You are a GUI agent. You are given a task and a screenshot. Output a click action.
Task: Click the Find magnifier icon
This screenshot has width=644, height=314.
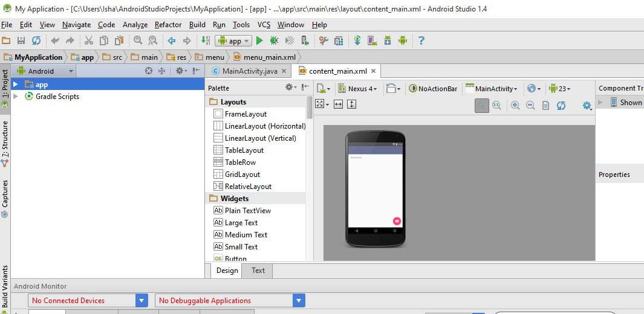pyautogui.click(x=138, y=40)
